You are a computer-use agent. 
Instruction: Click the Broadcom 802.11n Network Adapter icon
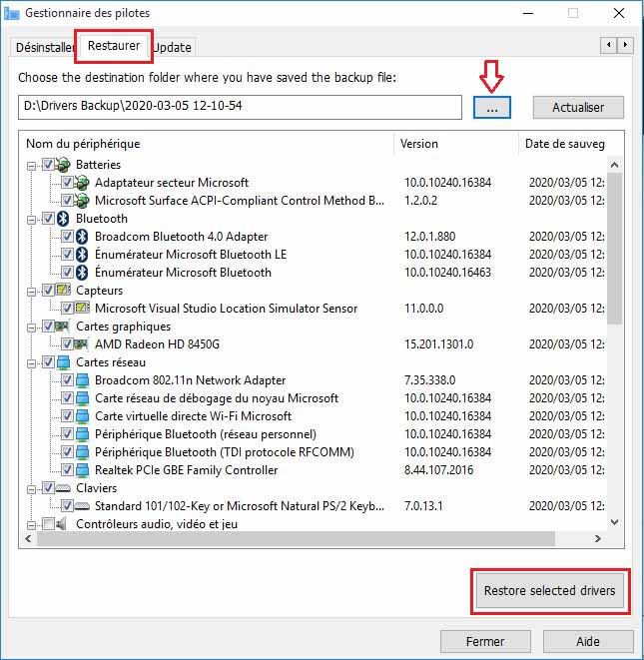pos(82,380)
